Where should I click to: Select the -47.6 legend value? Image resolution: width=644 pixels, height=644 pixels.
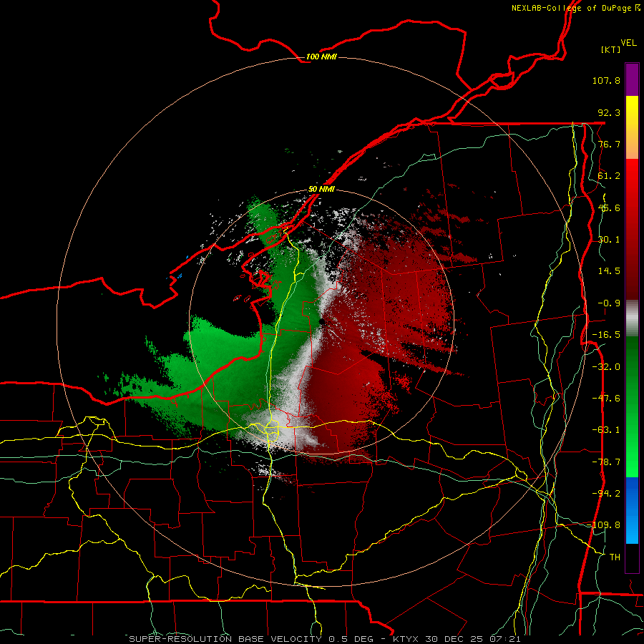coord(606,399)
